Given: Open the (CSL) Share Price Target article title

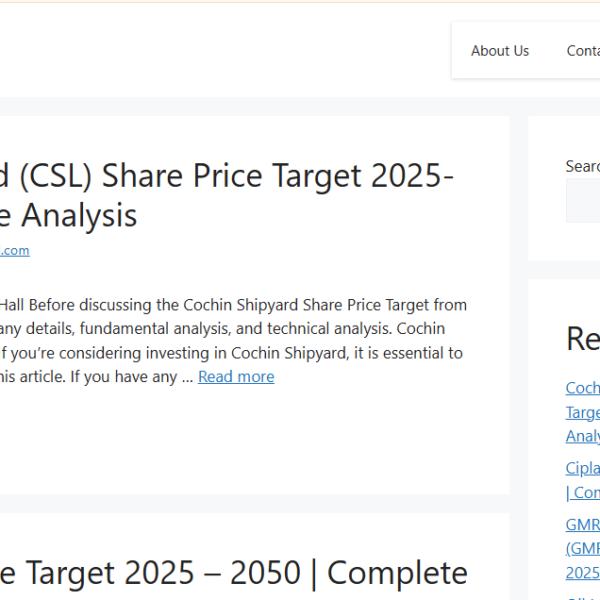Looking at the screenshot, I should click(227, 195).
